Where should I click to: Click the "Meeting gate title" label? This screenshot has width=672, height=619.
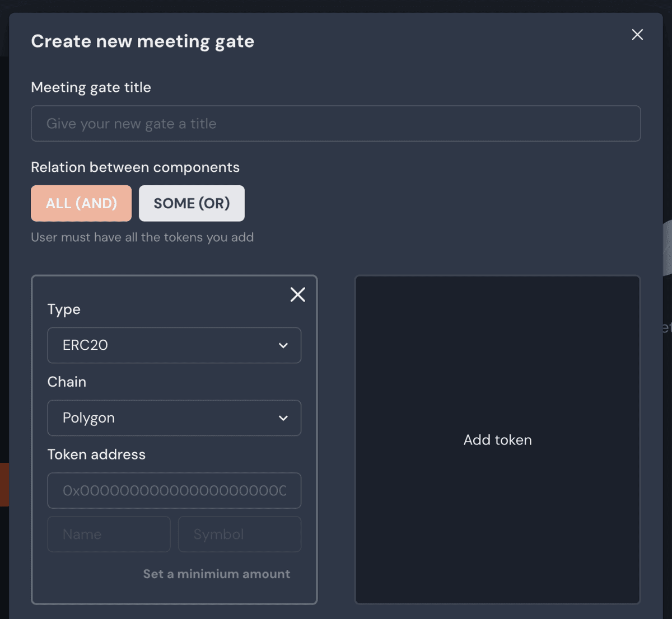coord(91,87)
